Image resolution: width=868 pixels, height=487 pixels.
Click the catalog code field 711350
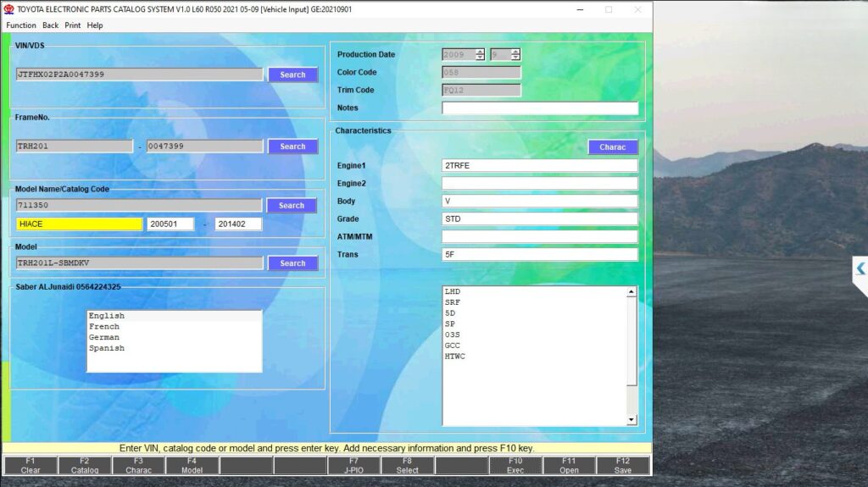[x=139, y=205]
